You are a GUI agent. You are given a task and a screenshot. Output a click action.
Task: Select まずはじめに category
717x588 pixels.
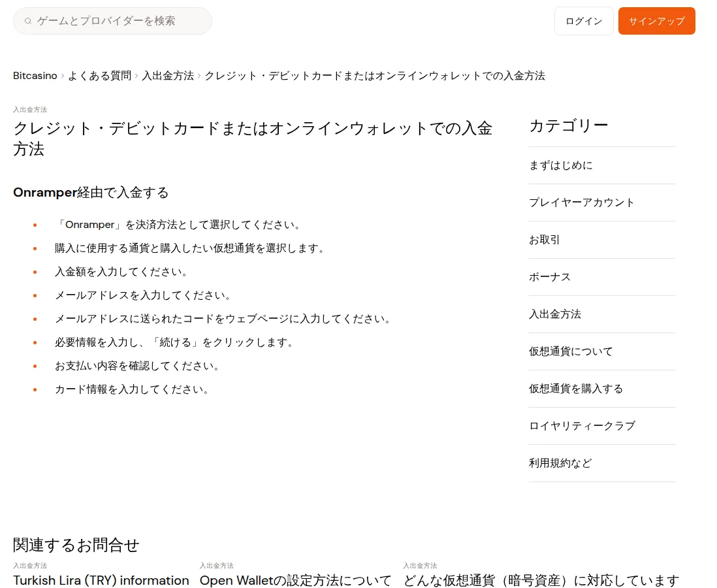(x=602, y=165)
